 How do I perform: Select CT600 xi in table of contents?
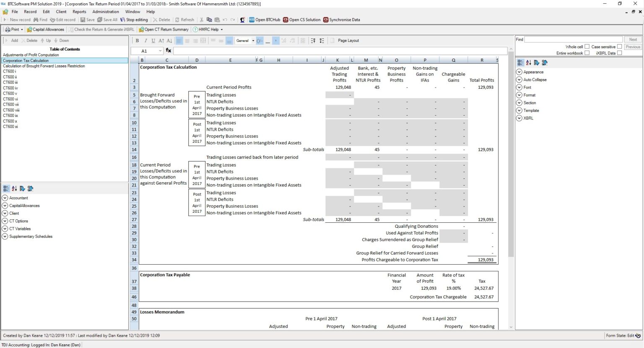tap(10, 126)
